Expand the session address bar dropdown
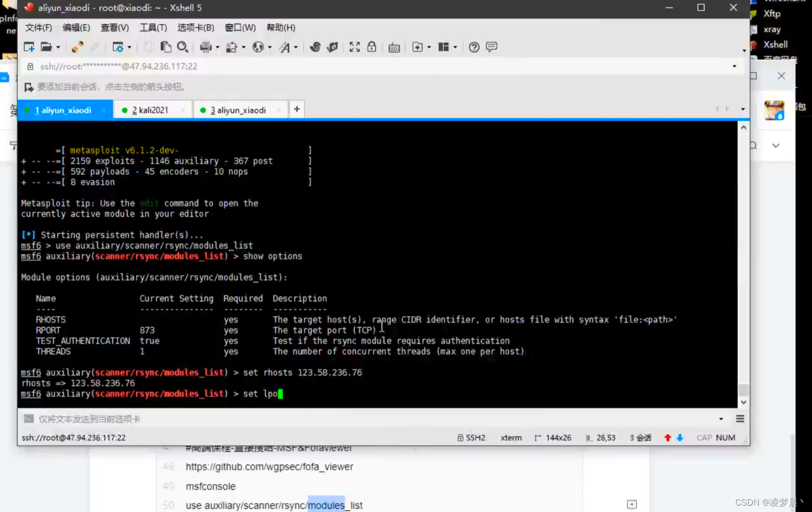The image size is (812, 512). point(734,66)
